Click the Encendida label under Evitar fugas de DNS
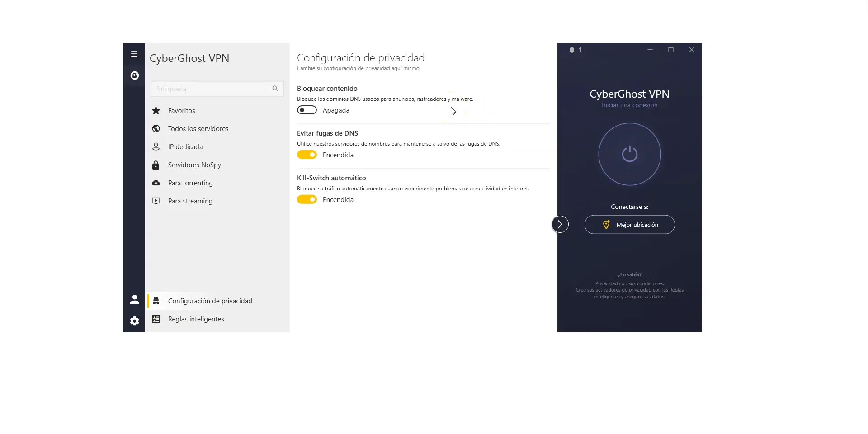The height and width of the screenshot is (434, 868). [338, 155]
